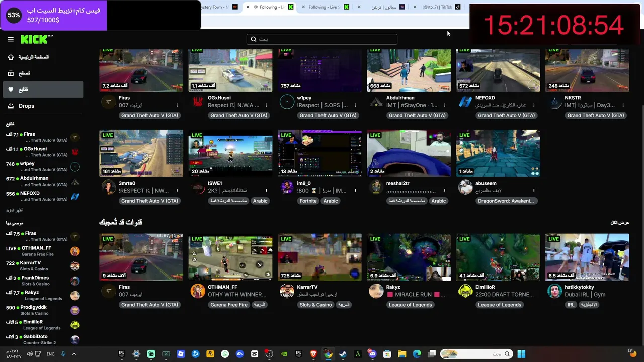
Task: Click w1pey's round avatar on stream card
Action: [287, 102]
